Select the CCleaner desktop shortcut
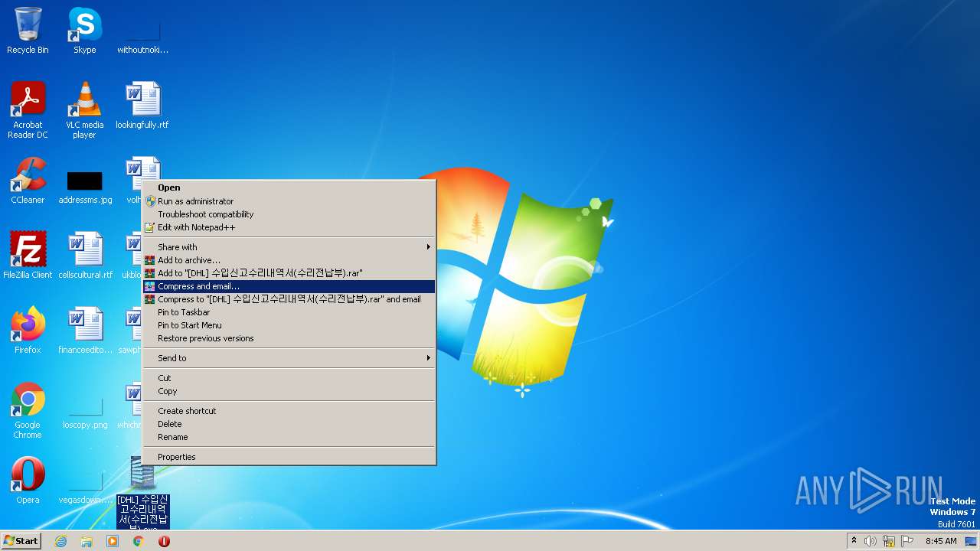The width and height of the screenshot is (980, 551). pos(28,181)
